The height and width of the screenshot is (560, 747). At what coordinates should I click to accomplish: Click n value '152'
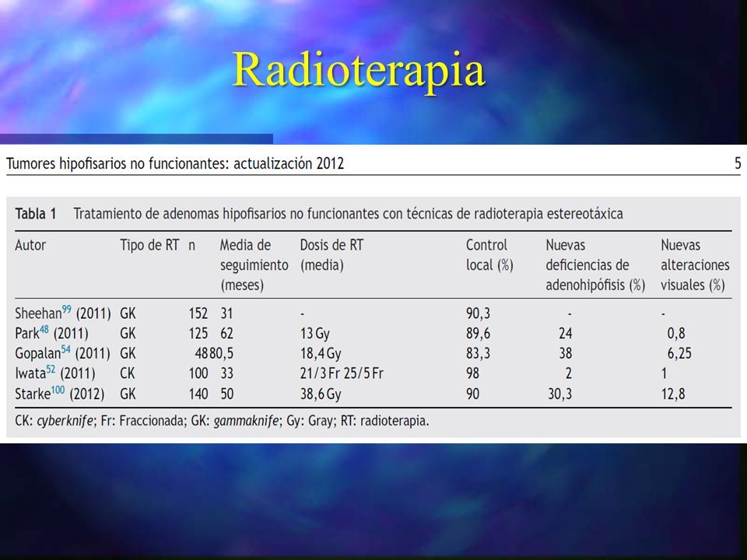(x=198, y=313)
